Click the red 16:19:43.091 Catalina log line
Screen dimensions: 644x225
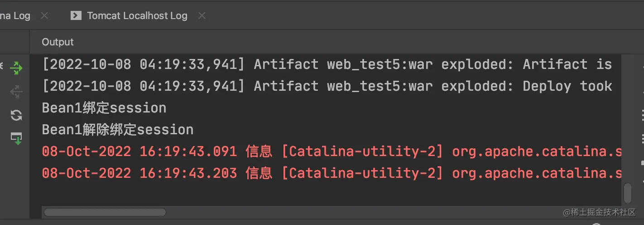coord(331,152)
